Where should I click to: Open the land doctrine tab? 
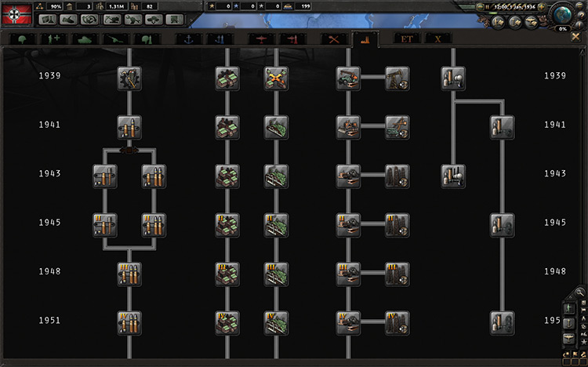point(147,39)
